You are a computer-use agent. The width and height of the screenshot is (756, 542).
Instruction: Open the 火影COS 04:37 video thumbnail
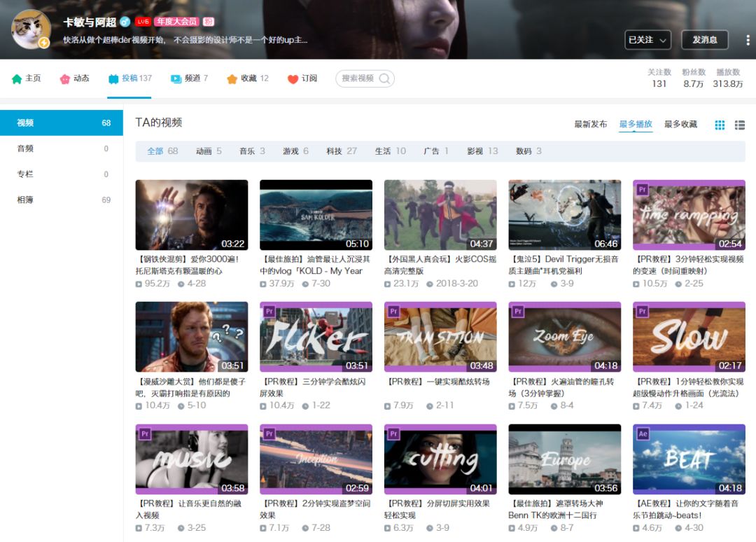tap(441, 215)
